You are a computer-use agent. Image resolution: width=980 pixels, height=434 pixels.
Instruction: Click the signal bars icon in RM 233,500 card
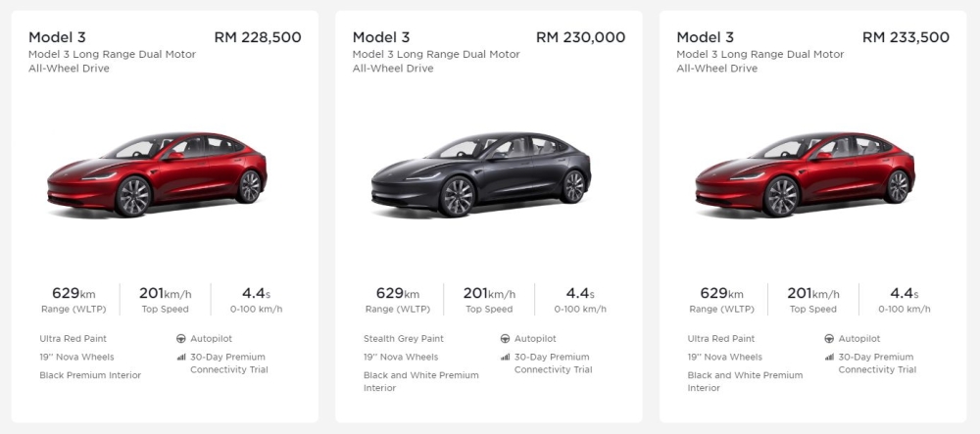(x=829, y=358)
